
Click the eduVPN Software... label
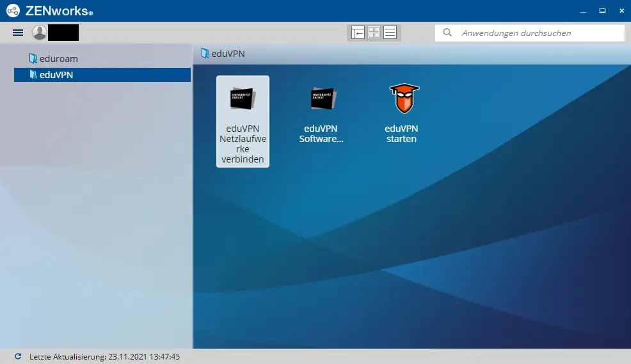click(x=321, y=134)
